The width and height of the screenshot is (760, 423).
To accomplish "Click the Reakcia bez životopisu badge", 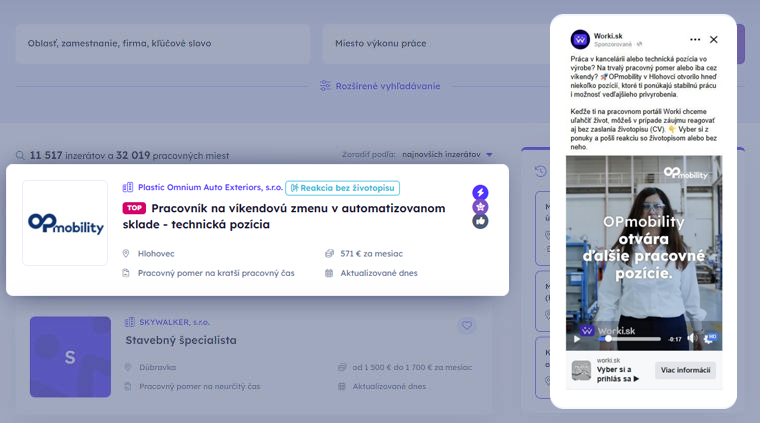I will pyautogui.click(x=343, y=188).
